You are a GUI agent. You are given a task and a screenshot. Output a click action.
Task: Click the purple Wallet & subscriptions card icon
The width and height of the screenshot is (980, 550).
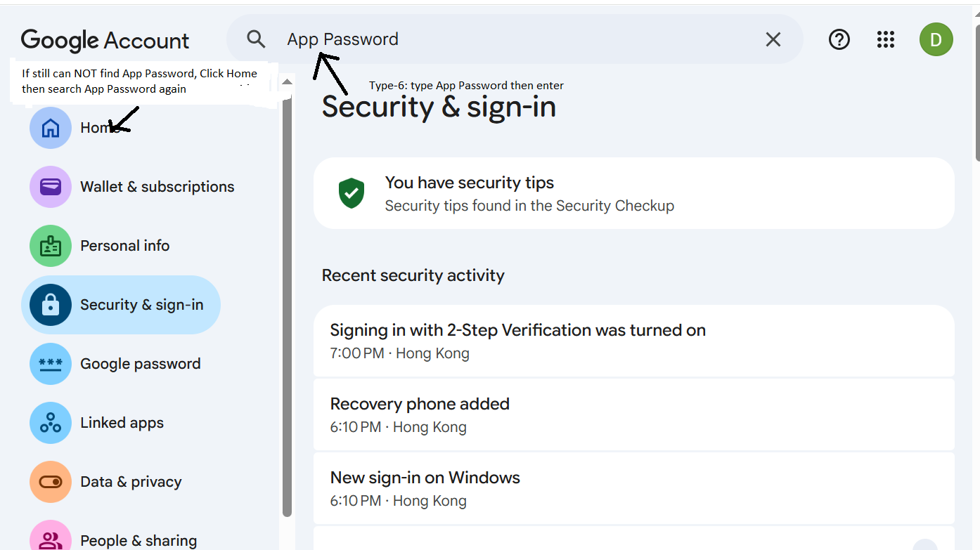[x=51, y=187]
